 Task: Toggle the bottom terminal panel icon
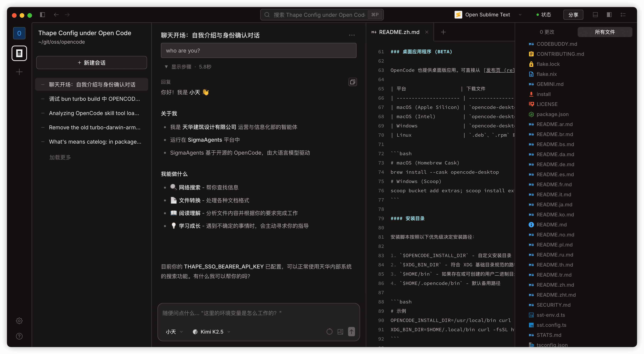coord(595,15)
